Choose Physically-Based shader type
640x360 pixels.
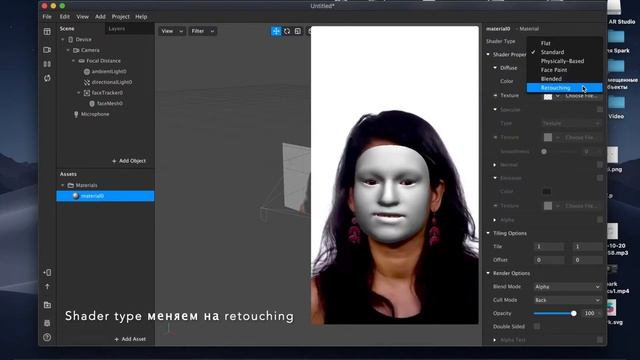tap(564, 61)
